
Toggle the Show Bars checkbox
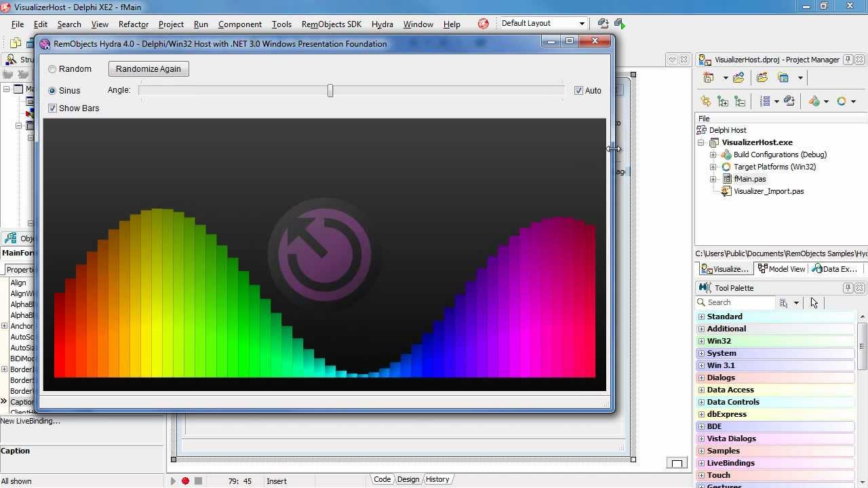(x=52, y=108)
